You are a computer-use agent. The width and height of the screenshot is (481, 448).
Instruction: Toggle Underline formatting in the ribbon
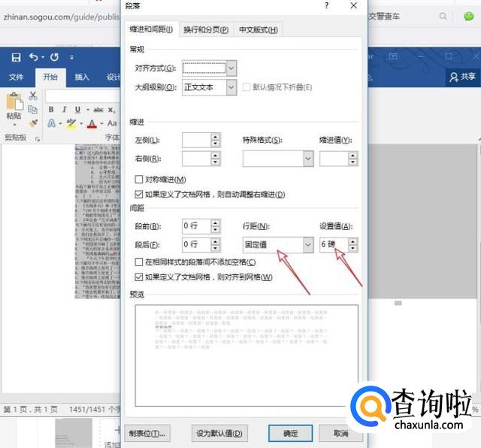[x=77, y=110]
